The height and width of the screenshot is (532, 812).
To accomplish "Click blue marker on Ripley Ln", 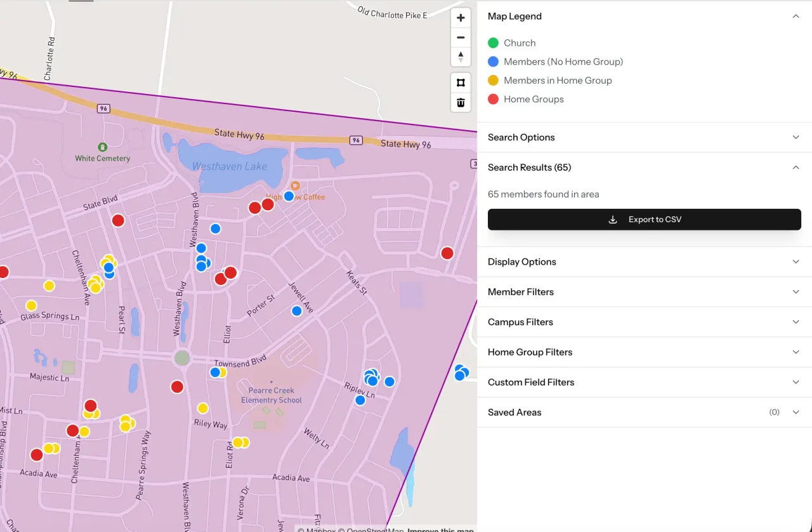I will [x=360, y=400].
